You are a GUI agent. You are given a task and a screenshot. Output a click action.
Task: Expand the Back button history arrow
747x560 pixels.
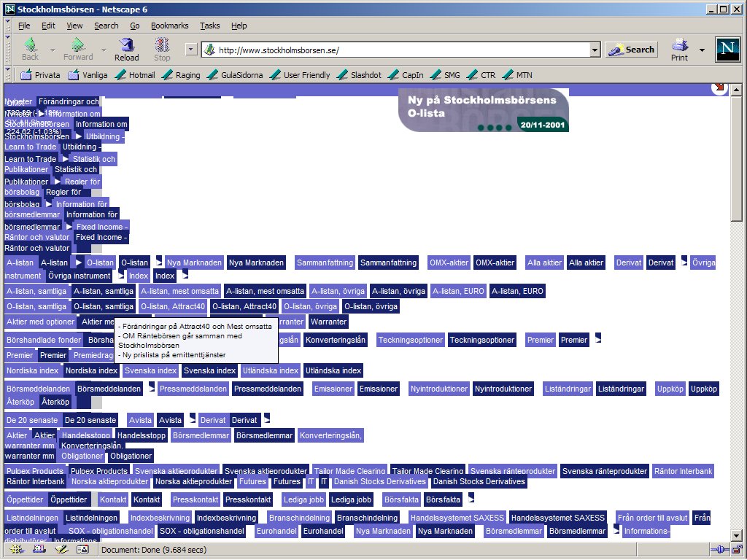53,50
